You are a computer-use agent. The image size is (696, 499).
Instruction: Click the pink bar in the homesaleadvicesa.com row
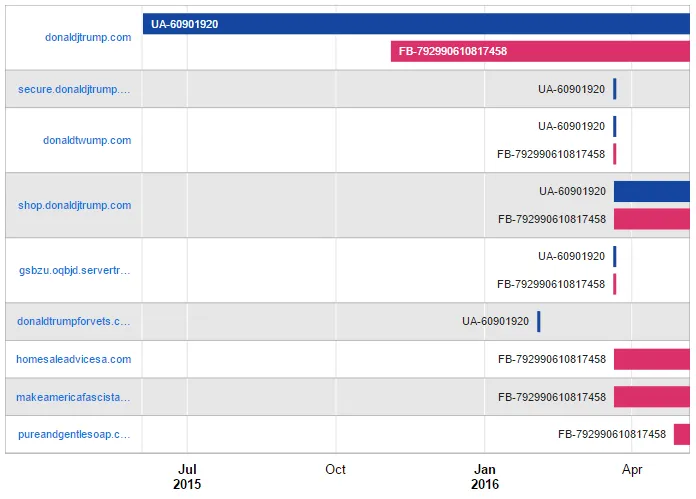652,359
